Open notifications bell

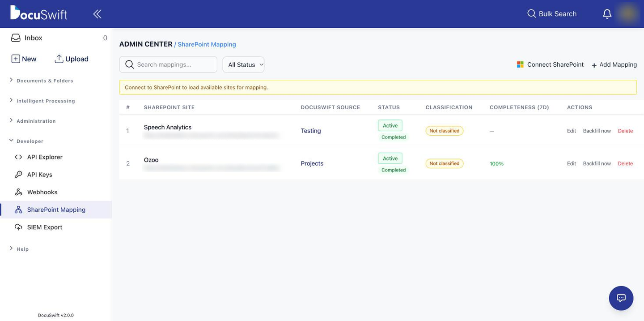pos(607,14)
